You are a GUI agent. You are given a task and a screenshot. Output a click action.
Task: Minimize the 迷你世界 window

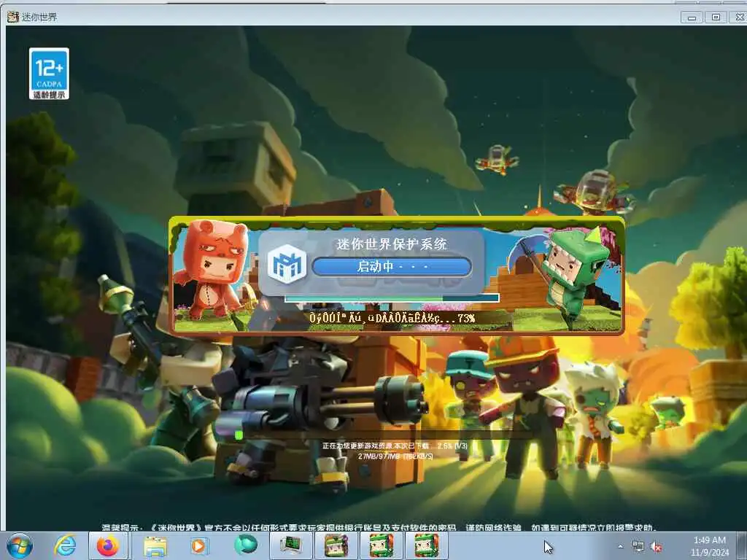point(692,17)
